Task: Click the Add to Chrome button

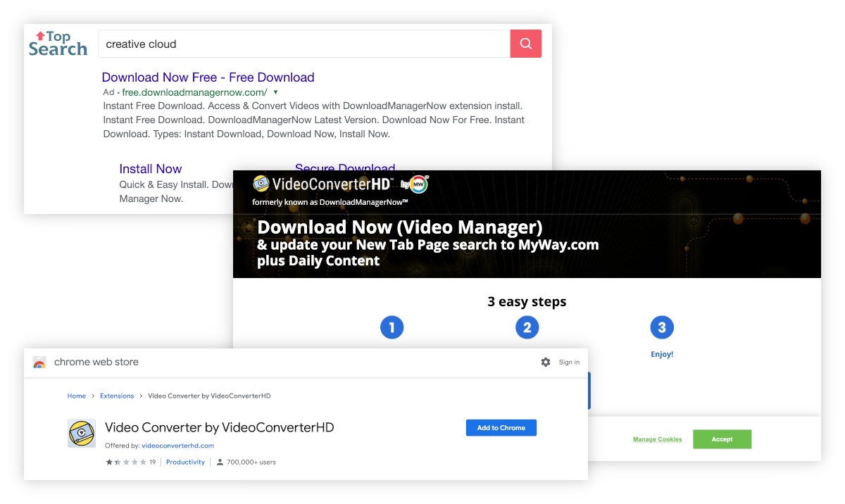Action: pyautogui.click(x=501, y=427)
